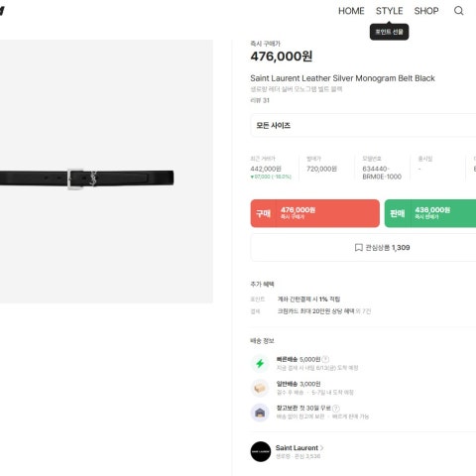
Task: Click the 포인트 선물 tooltip badge
Action: point(389,32)
